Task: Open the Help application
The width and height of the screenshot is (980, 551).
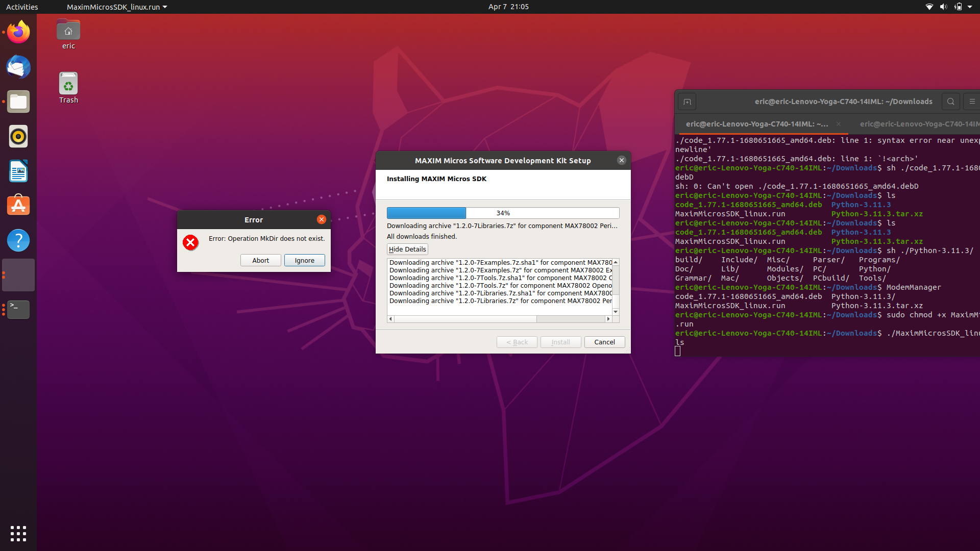Action: click(18, 240)
